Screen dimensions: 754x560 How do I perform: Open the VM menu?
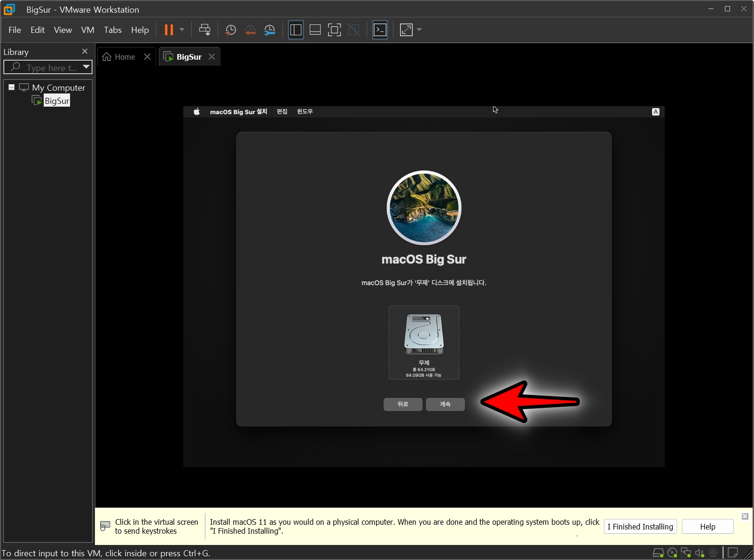(87, 30)
